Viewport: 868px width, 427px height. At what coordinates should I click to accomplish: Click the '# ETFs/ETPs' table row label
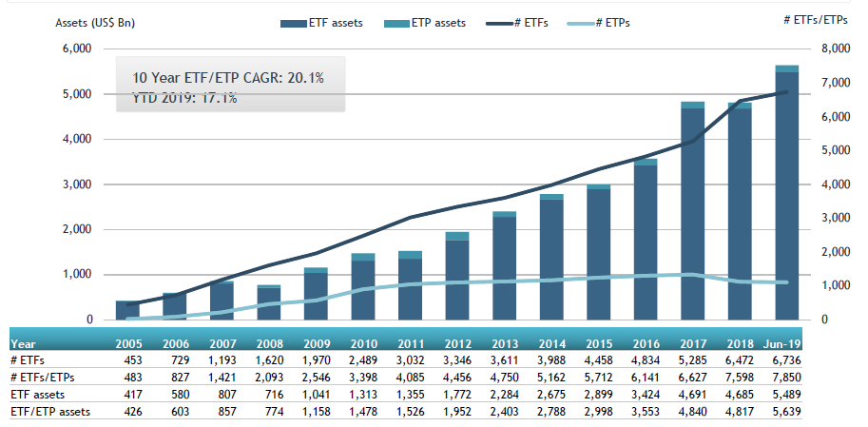click(x=42, y=378)
